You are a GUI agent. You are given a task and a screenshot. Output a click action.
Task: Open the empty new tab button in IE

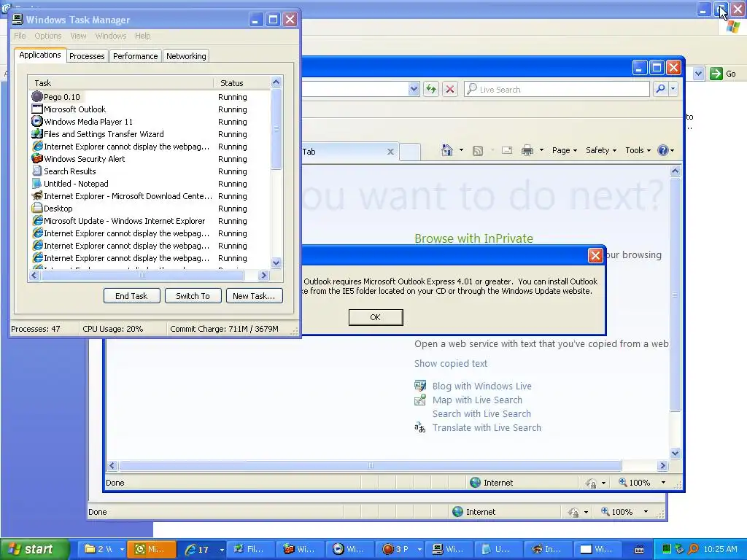(410, 152)
